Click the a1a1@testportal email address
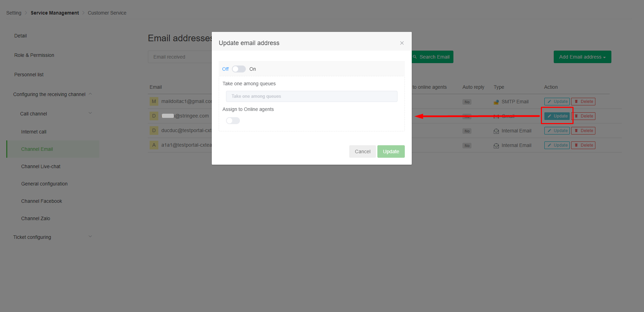The height and width of the screenshot is (312, 644). point(186,145)
